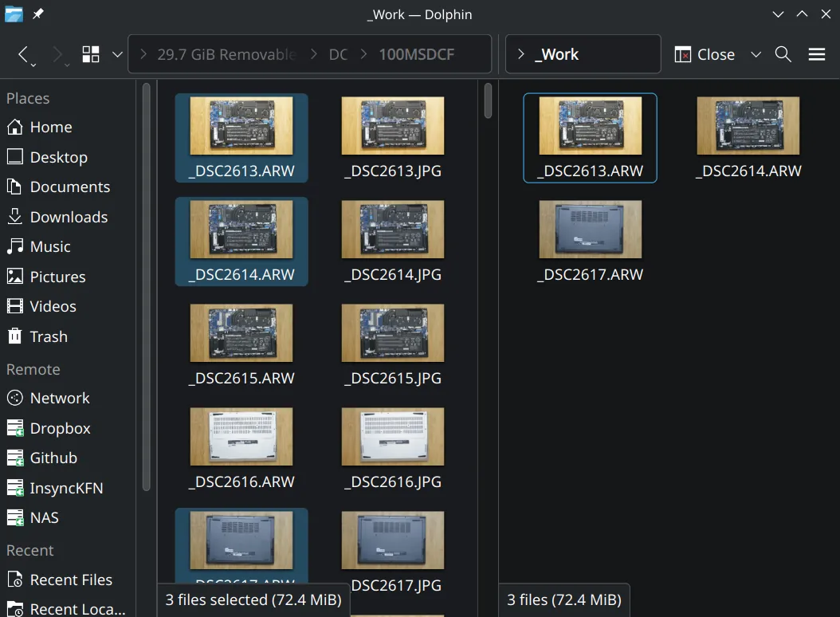The image size is (840, 617).
Task: Click the Dolphin folder icon in title bar
Action: pyautogui.click(x=14, y=14)
